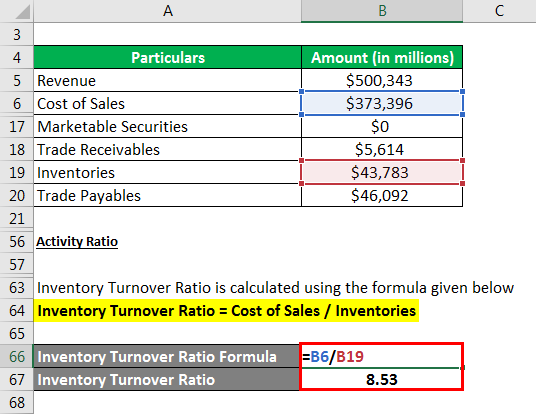The height and width of the screenshot is (414, 536).
Task: Select row header 66
Action: tap(17, 357)
